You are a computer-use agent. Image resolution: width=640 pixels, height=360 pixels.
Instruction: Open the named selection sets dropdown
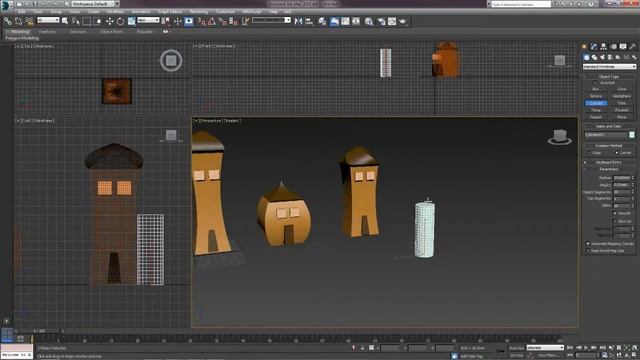pos(271,20)
